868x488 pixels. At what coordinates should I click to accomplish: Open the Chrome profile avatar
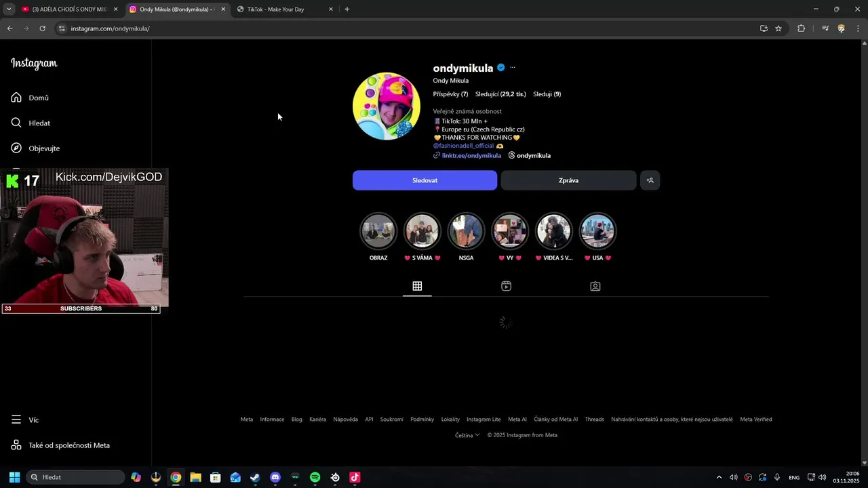click(x=842, y=28)
